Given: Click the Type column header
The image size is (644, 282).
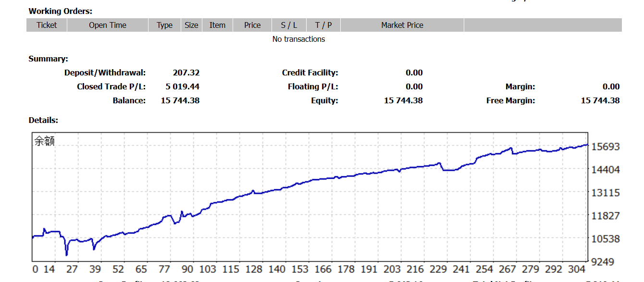Looking at the screenshot, I should click(x=164, y=25).
